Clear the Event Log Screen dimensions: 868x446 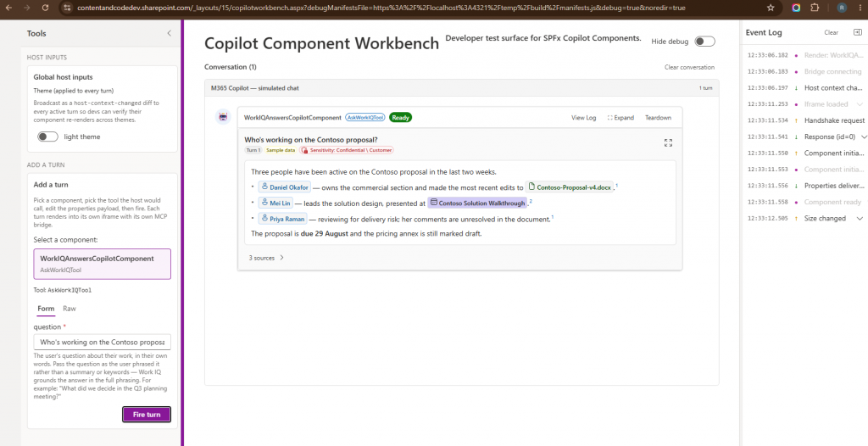click(831, 32)
